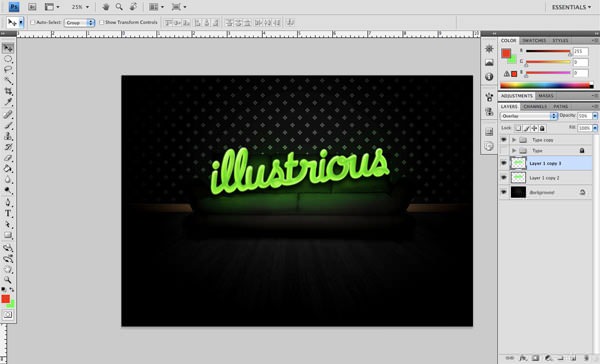Open the Overlay blend mode dropdown

coord(528,116)
